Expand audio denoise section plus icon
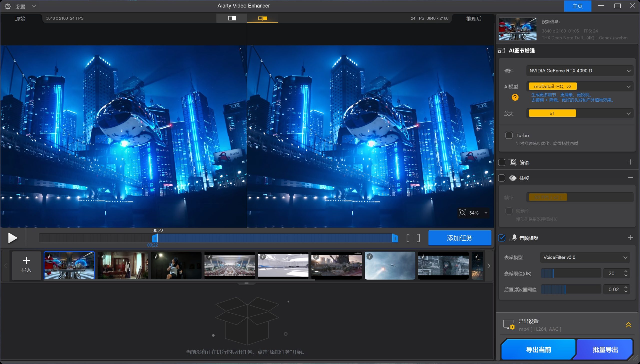This screenshot has height=364, width=640. pos(630,238)
